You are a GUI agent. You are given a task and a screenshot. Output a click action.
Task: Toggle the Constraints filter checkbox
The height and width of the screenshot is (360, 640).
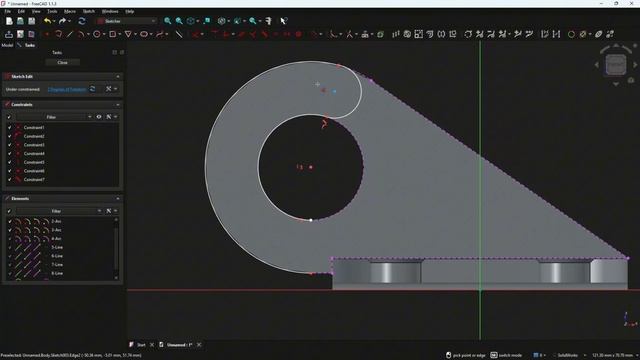tap(9, 117)
